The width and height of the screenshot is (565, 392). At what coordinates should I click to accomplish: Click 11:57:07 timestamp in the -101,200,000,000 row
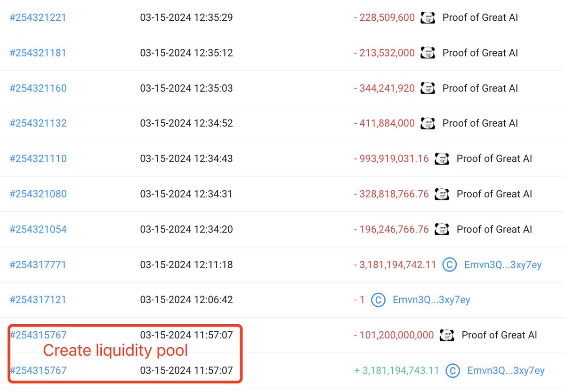[x=186, y=335]
